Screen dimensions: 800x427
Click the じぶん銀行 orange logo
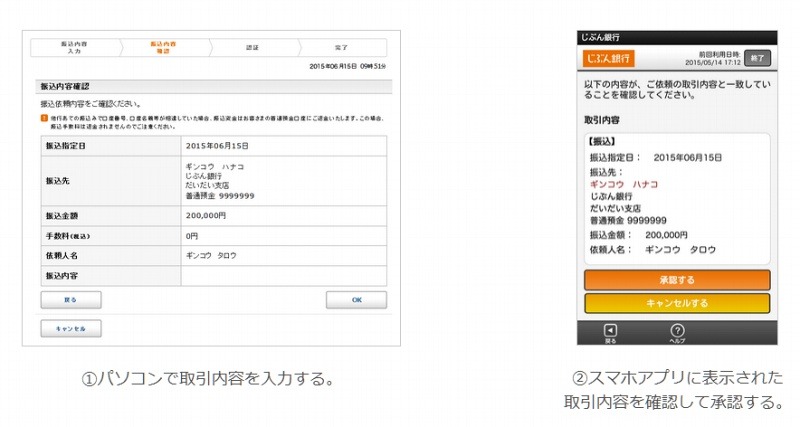click(608, 58)
